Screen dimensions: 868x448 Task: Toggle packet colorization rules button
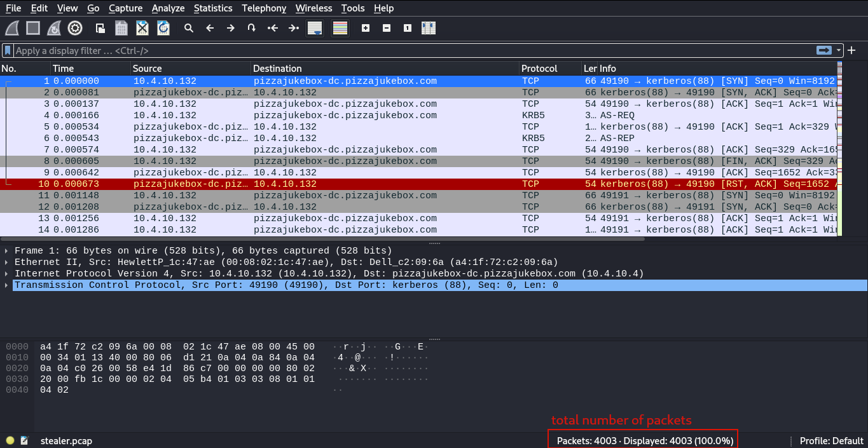(340, 28)
